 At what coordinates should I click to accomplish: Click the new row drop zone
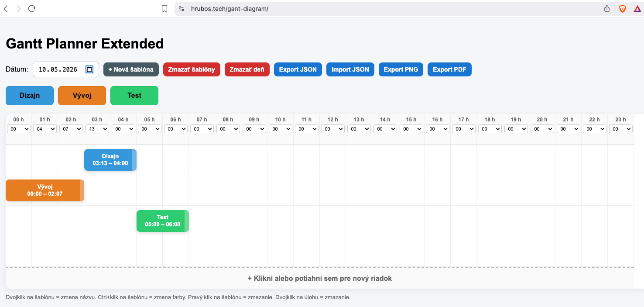coord(320,278)
